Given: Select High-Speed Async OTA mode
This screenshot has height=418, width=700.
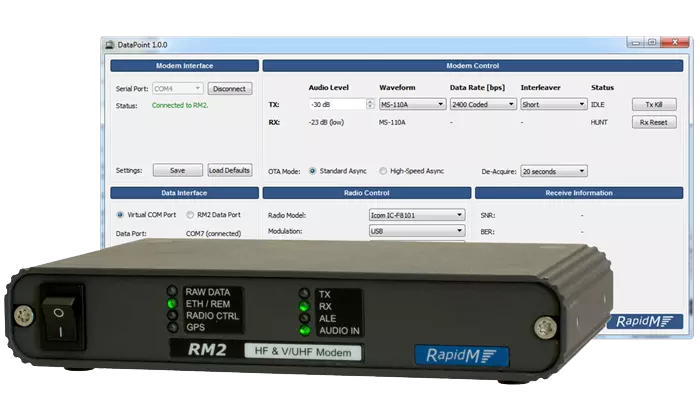Looking at the screenshot, I should coord(383,171).
